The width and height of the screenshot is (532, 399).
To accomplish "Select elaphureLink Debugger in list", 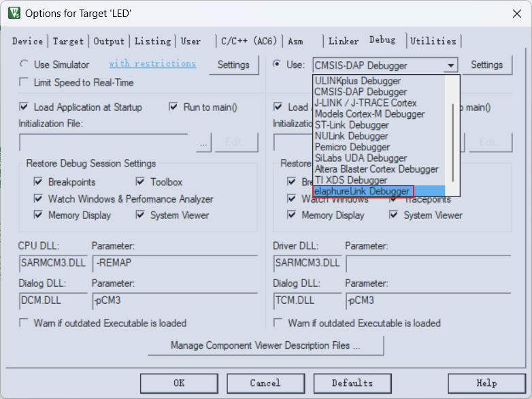I will click(380, 191).
